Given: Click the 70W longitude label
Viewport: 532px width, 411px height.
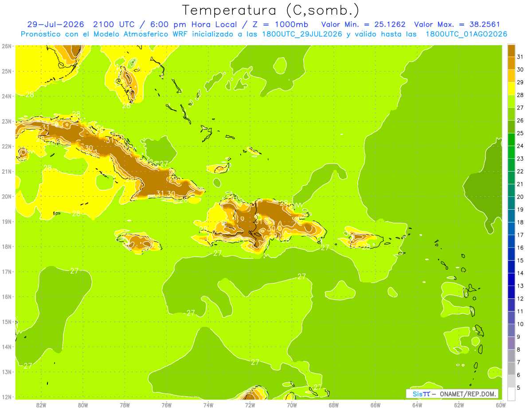Looking at the screenshot, I should (x=292, y=405).
